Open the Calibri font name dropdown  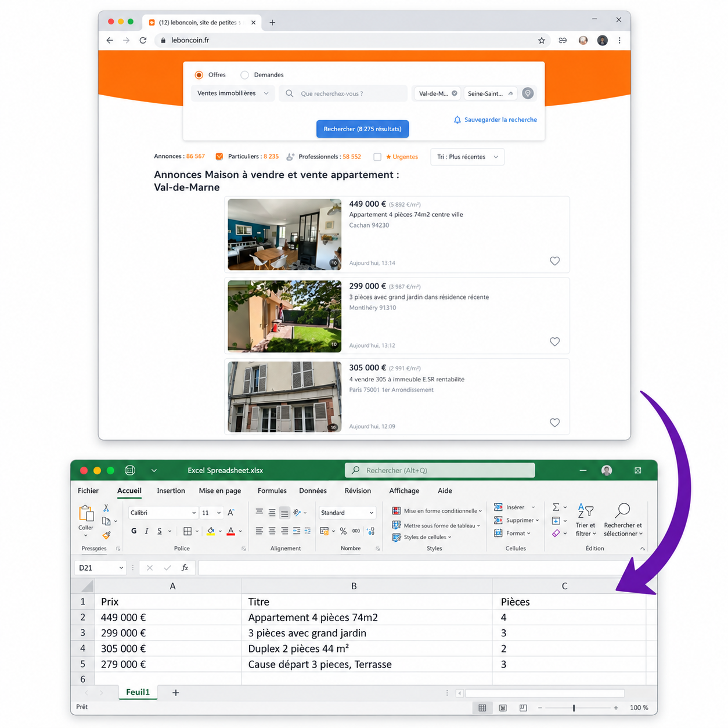pyautogui.click(x=163, y=513)
